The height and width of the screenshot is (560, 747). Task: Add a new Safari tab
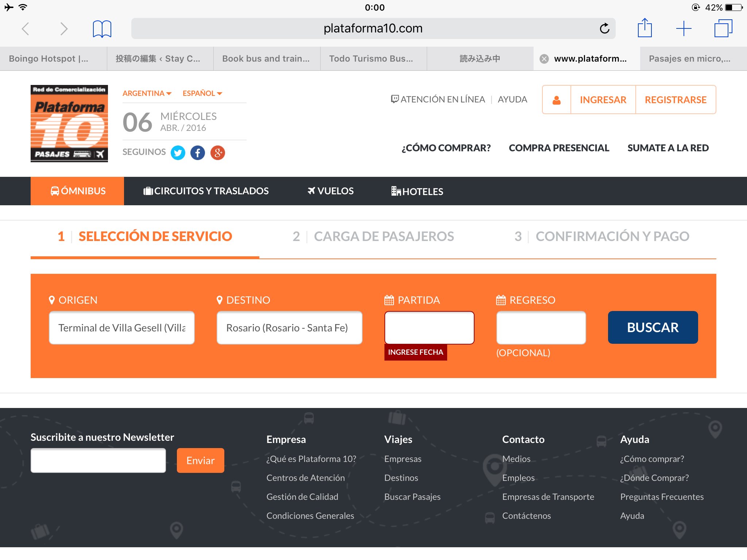tap(684, 28)
